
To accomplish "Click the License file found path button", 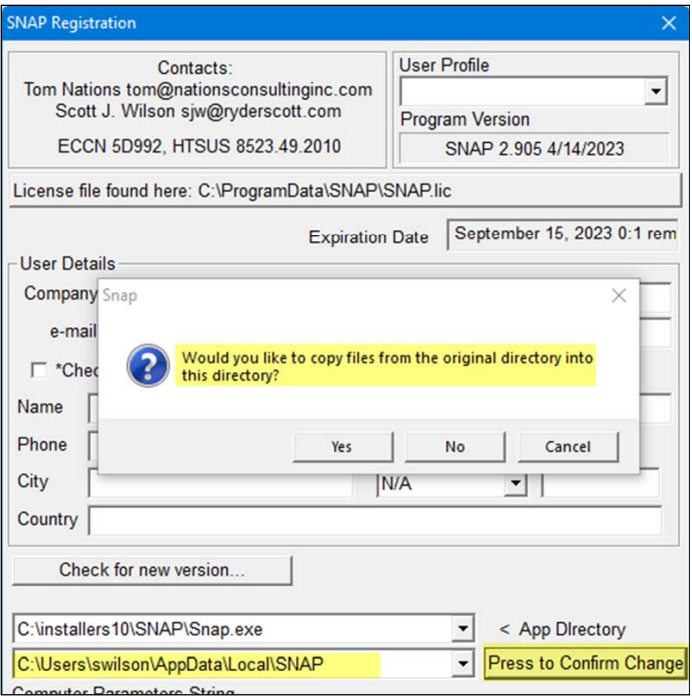I will [x=342, y=190].
